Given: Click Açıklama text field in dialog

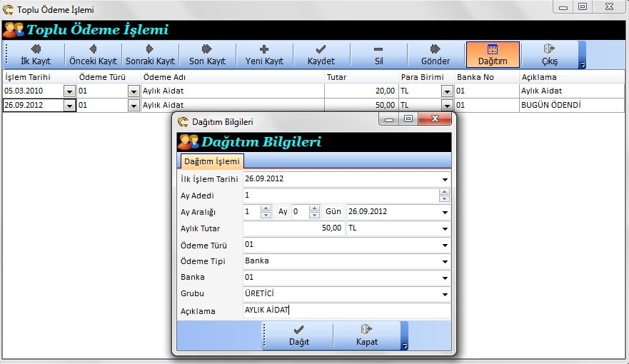Looking at the screenshot, I should [x=346, y=310].
